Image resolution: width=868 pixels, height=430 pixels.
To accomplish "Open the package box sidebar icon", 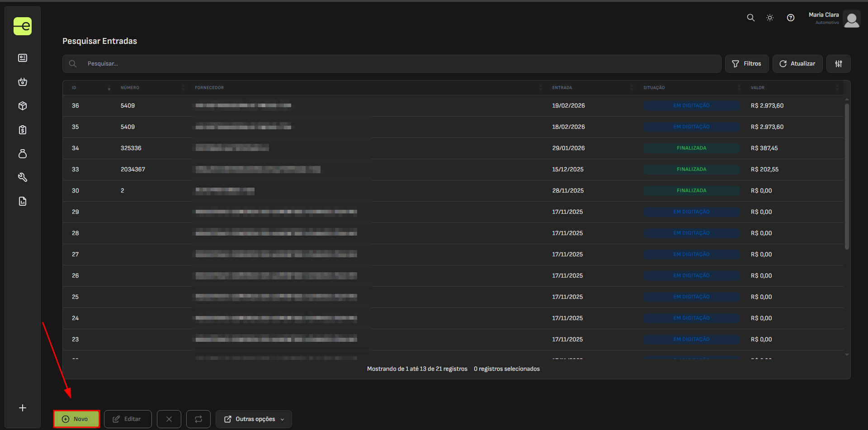I will [x=23, y=106].
